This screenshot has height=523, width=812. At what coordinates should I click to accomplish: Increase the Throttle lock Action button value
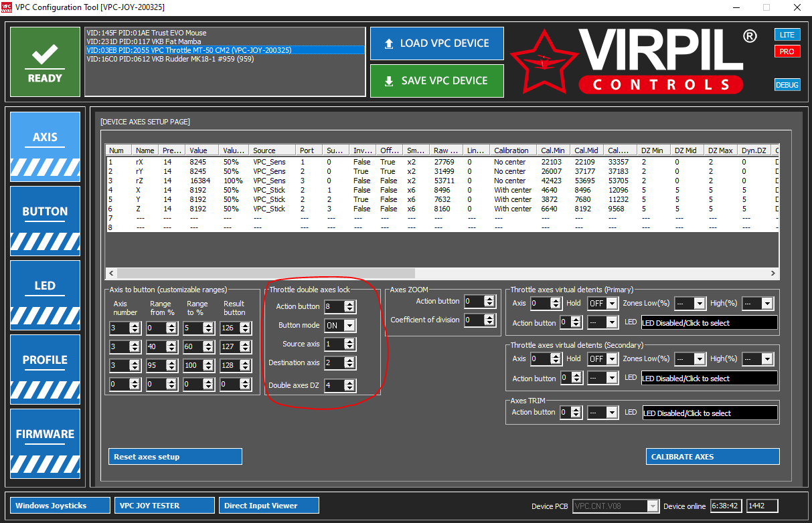click(349, 304)
